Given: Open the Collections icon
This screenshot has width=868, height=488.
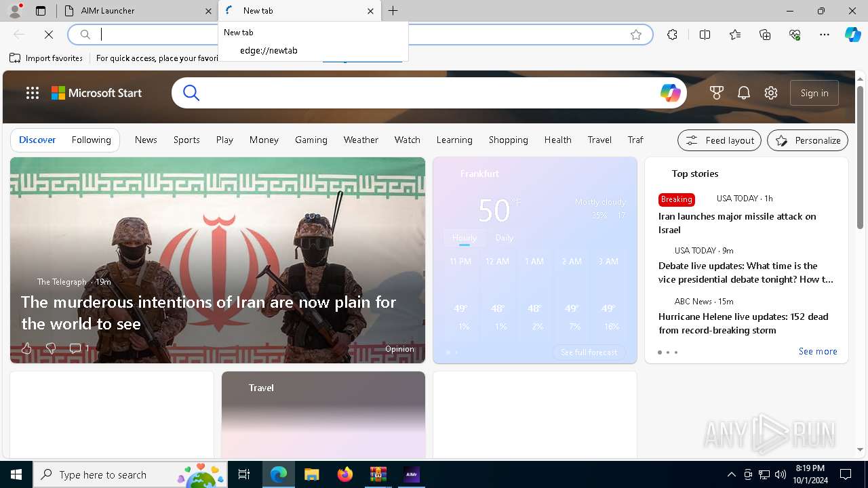Looking at the screenshot, I should 765,35.
